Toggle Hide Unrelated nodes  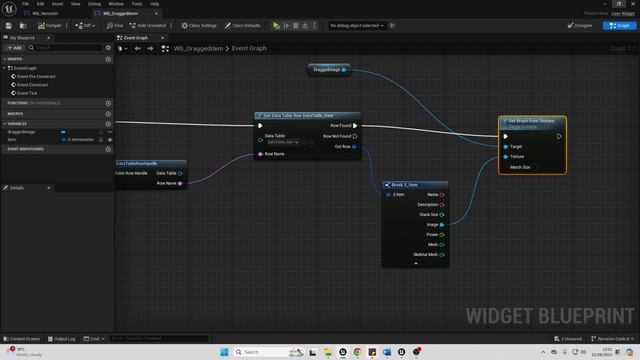click(x=148, y=26)
